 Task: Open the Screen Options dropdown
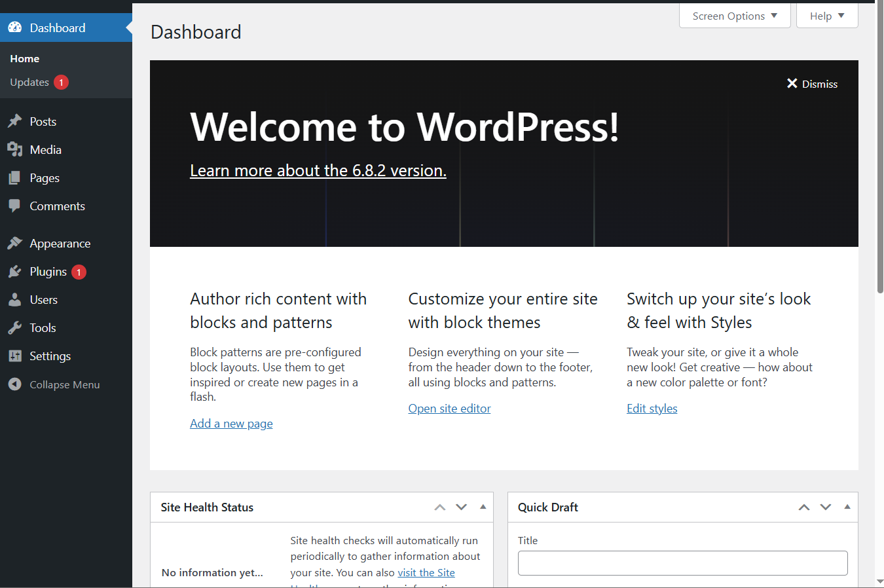click(735, 16)
